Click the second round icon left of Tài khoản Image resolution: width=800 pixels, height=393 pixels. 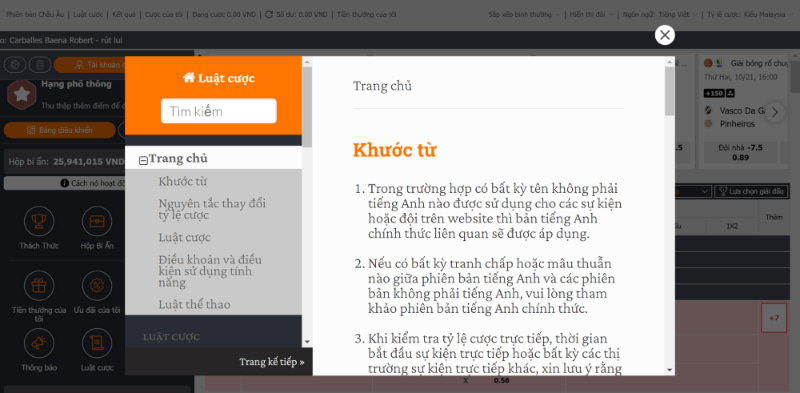pyautogui.click(x=39, y=65)
